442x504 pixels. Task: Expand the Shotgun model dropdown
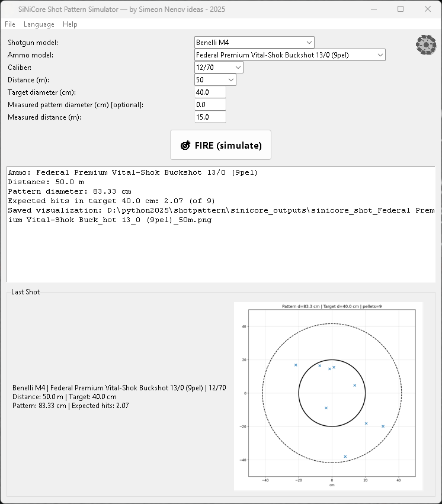(254, 43)
